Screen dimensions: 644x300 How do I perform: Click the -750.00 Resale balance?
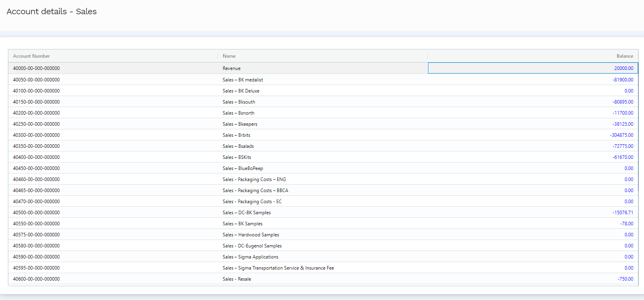tap(625, 279)
